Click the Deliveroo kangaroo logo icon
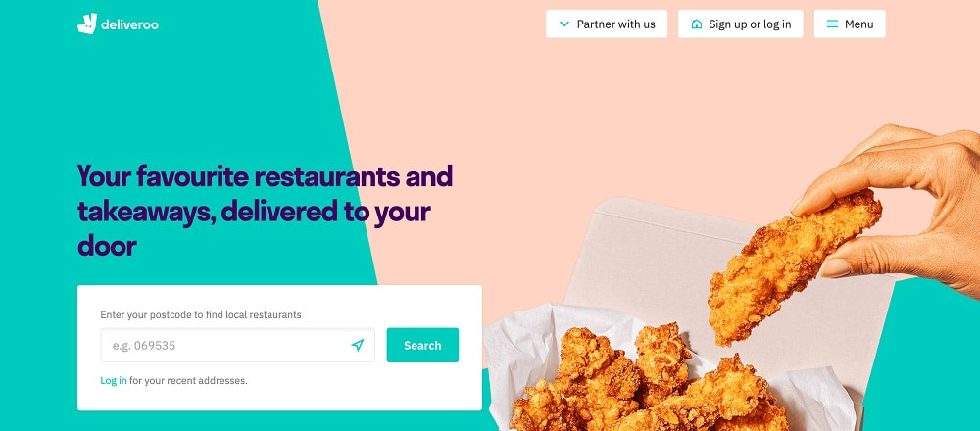The height and width of the screenshot is (431, 980). tap(87, 24)
